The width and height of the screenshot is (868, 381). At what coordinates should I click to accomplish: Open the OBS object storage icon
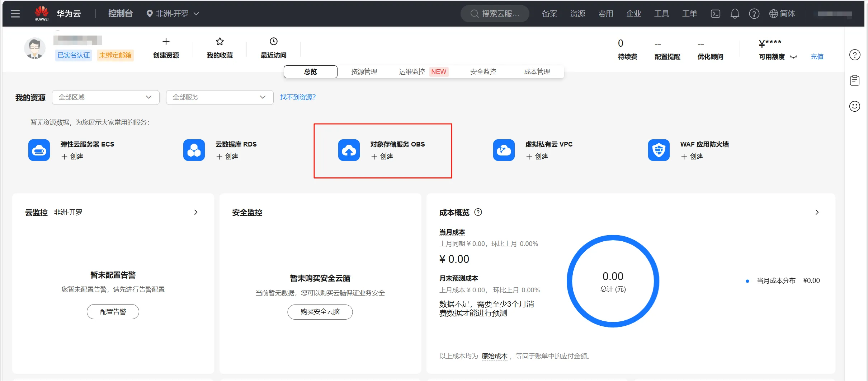(x=349, y=150)
